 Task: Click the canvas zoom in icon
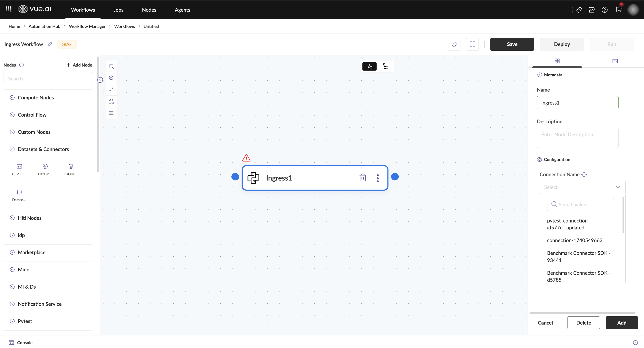click(111, 66)
